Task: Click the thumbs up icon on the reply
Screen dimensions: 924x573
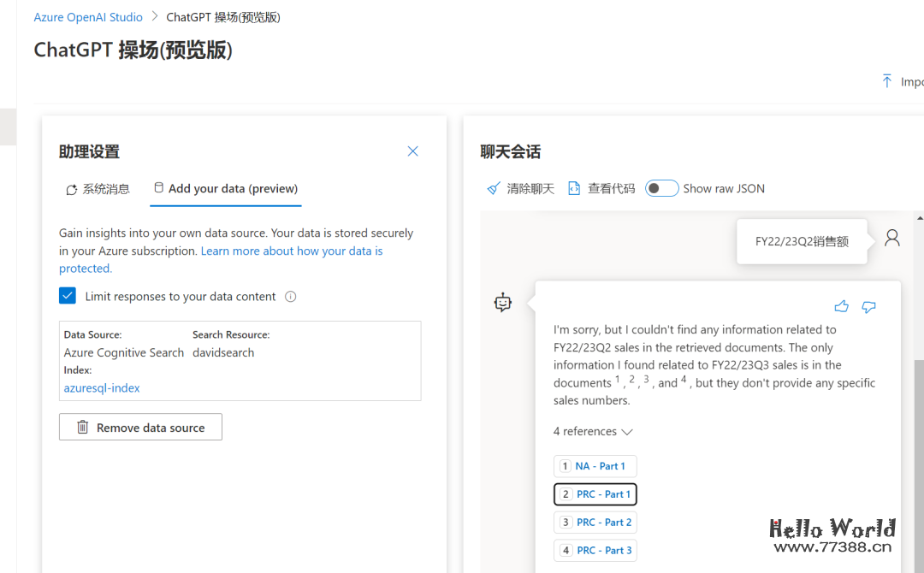Action: (x=841, y=305)
